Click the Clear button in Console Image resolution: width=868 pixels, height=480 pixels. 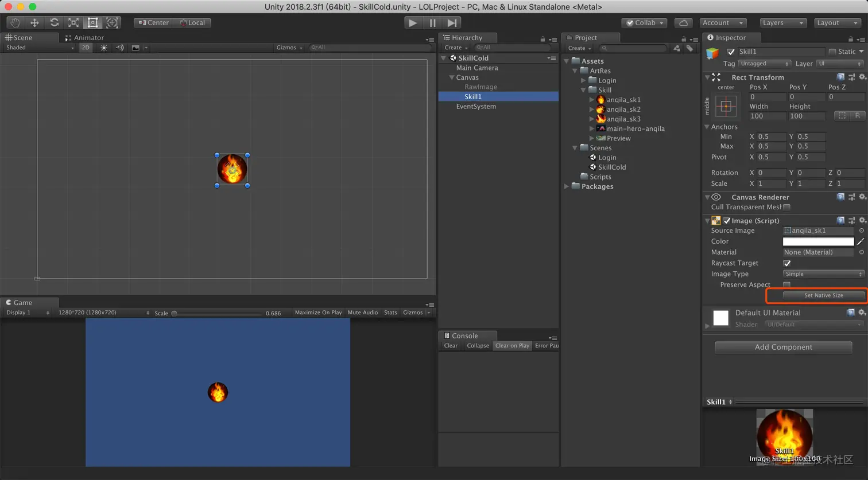[451, 346]
